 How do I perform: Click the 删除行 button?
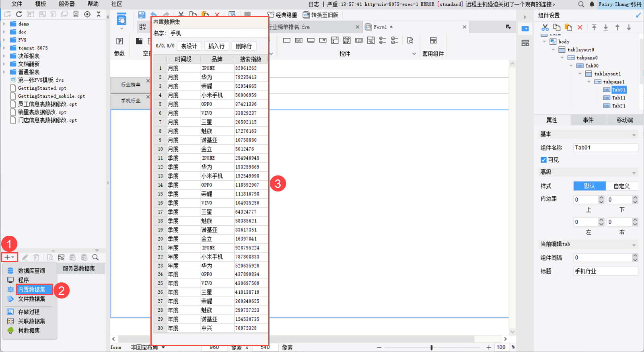[x=244, y=46]
